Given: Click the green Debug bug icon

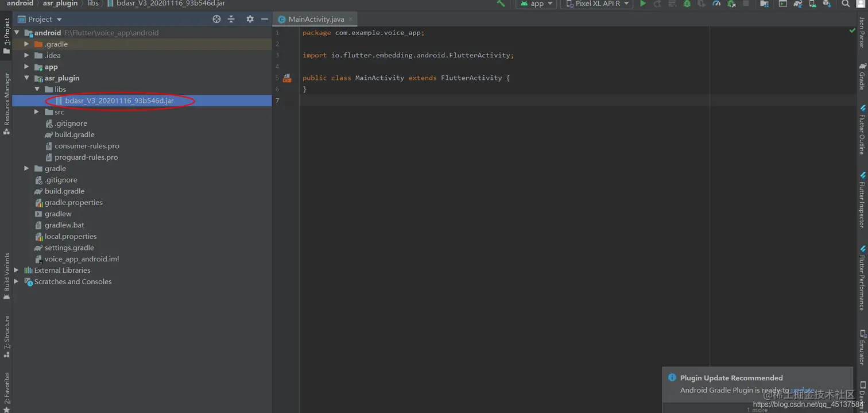Looking at the screenshot, I should click(687, 3).
